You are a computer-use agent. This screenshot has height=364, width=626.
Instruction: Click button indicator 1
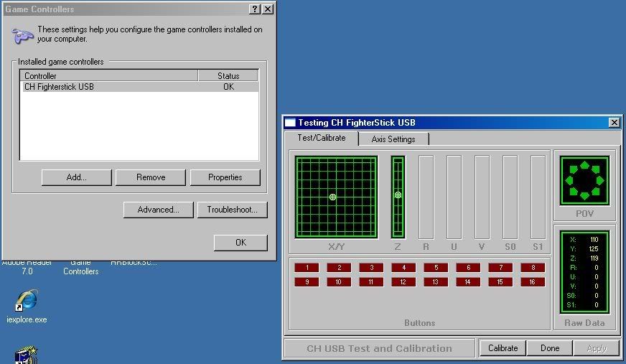307,267
